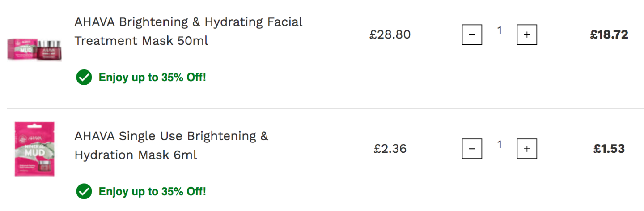
Task: Click the 35% Off offer under Hydration Mask 6ml
Action: coord(152,192)
